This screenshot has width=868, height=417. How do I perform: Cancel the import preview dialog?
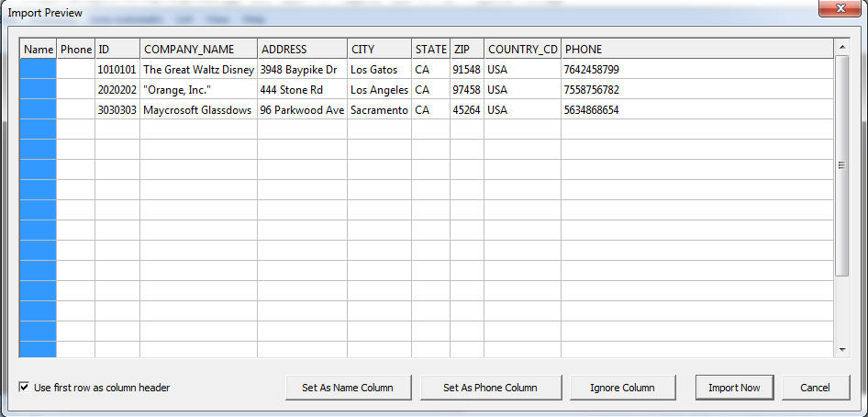[x=816, y=388]
